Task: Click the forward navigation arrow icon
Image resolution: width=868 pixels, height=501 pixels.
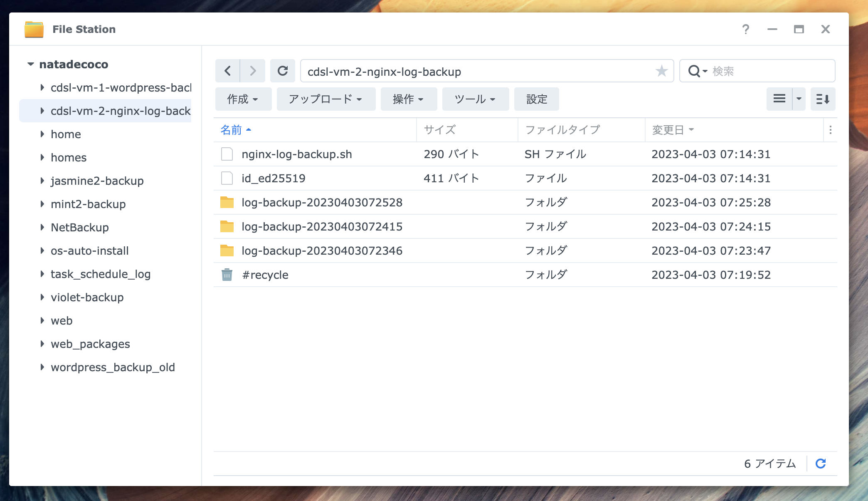Action: tap(253, 71)
